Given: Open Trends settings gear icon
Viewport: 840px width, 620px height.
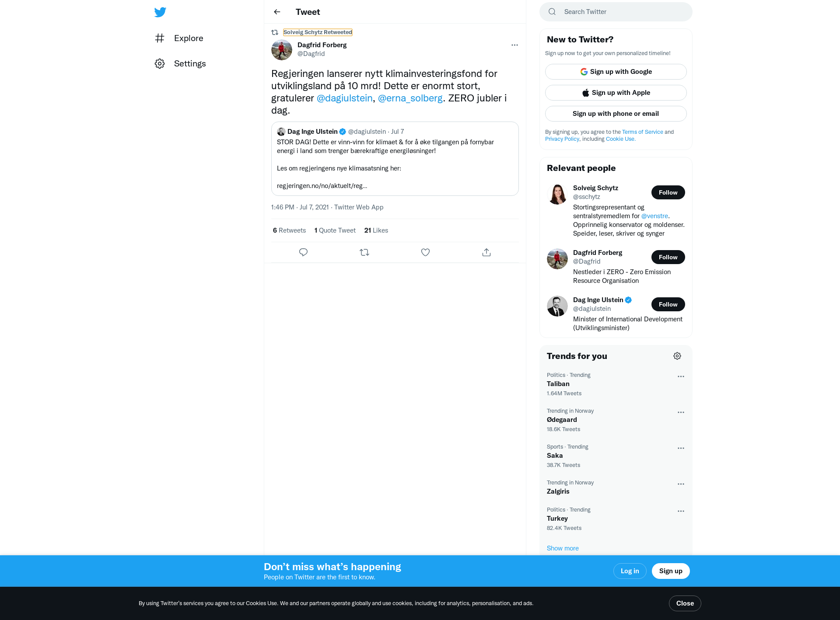Looking at the screenshot, I should (677, 356).
